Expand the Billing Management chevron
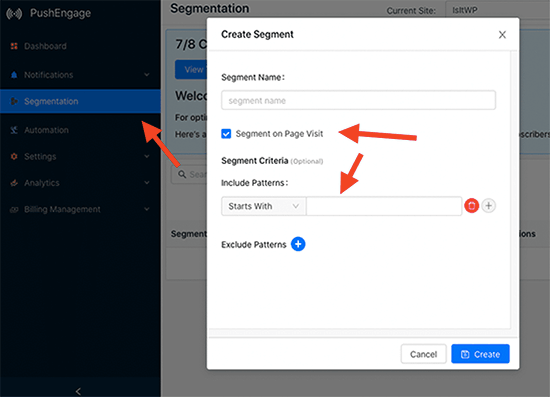The image size is (550, 397). pyautogui.click(x=147, y=209)
